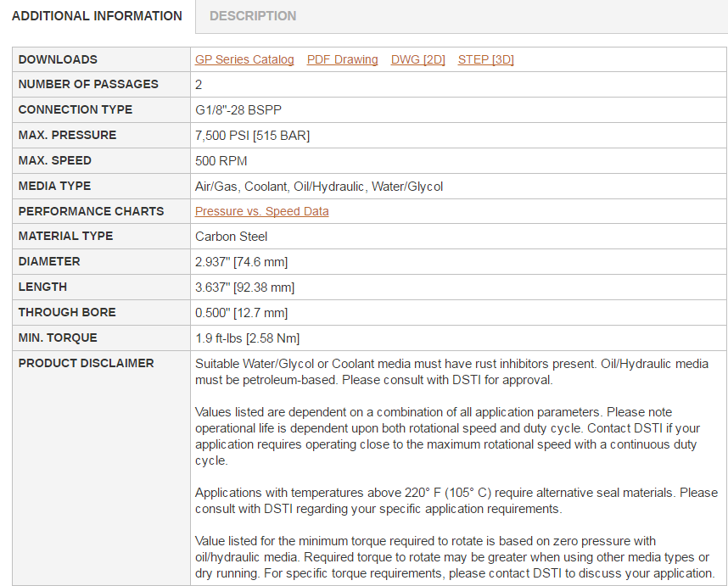Click the Performance Charts label
This screenshot has width=728, height=586.
91,211
